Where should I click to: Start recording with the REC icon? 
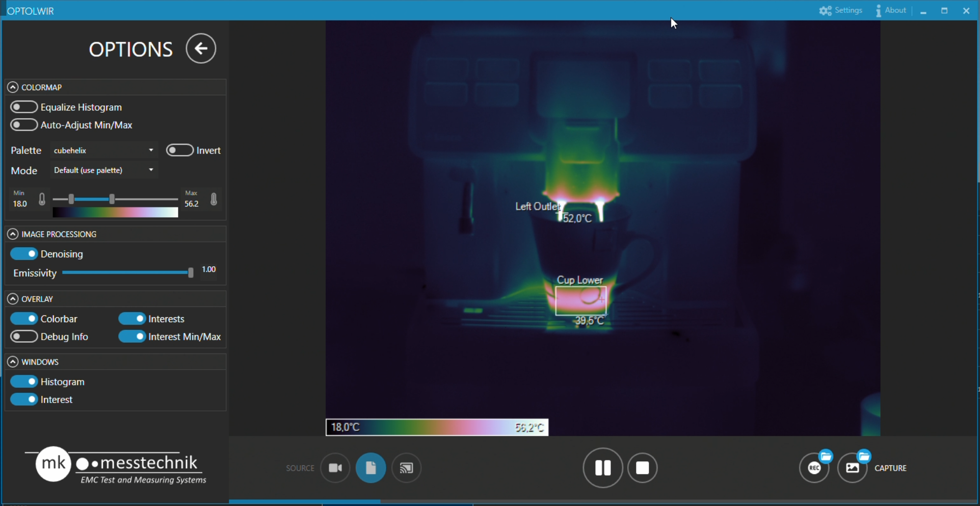point(815,468)
